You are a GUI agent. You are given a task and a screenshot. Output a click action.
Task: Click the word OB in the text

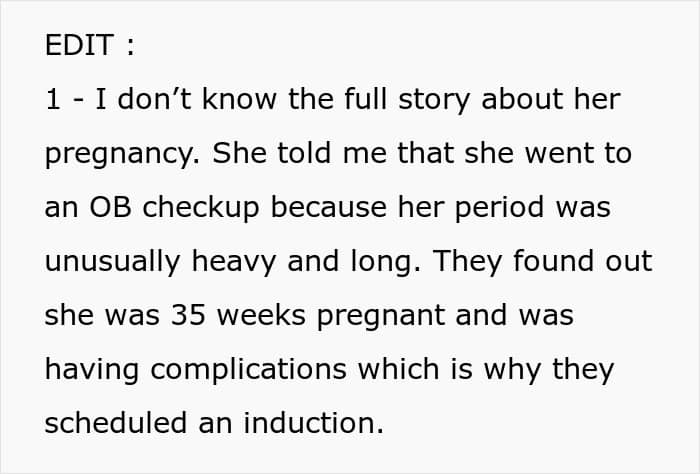110,207
